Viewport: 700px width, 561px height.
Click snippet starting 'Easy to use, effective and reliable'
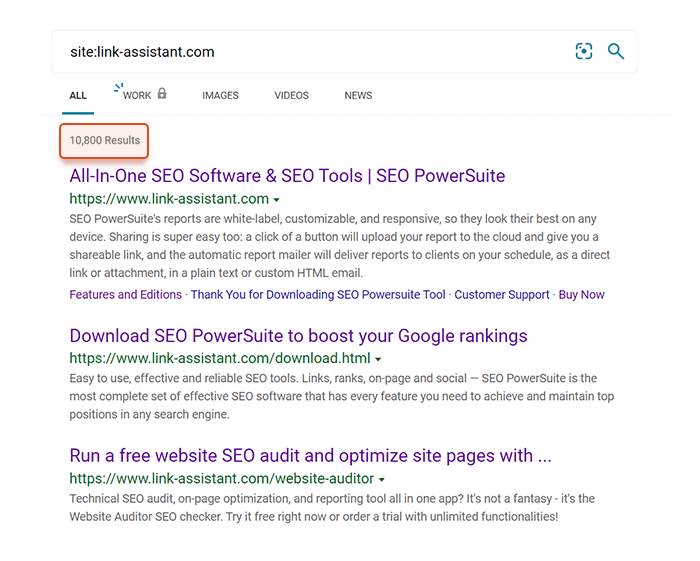tap(342, 396)
